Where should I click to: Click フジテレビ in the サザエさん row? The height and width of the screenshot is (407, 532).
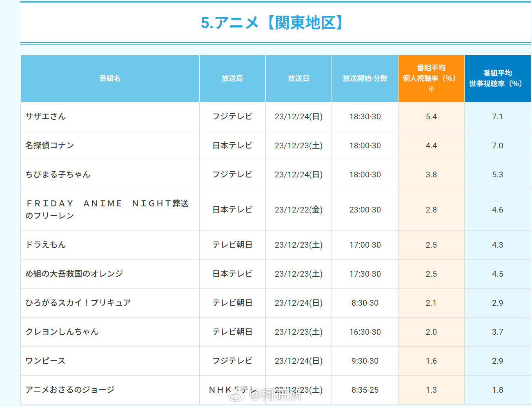click(x=232, y=116)
